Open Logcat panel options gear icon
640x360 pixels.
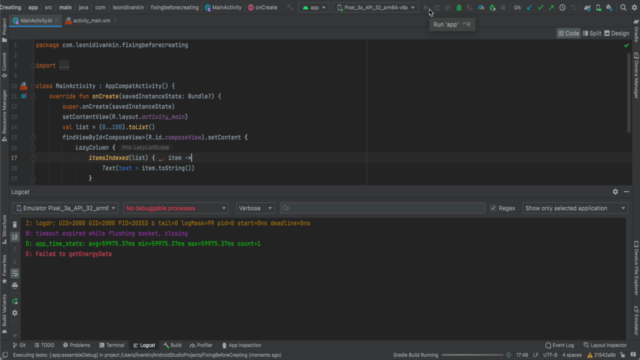615,192
